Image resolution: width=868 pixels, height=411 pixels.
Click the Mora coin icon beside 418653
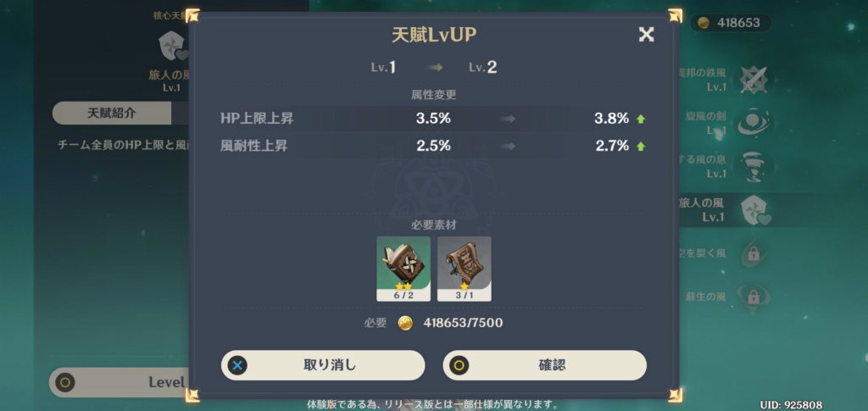[704, 23]
